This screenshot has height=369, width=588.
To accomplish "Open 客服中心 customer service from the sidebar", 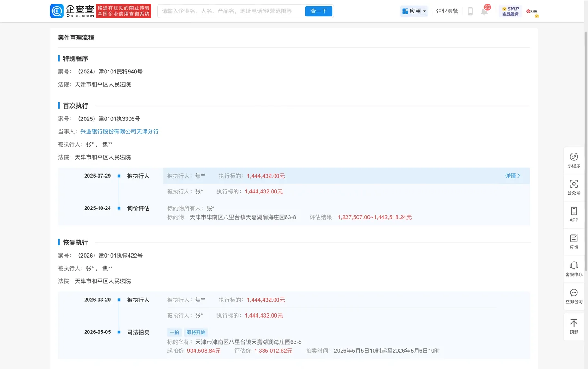I will (x=574, y=269).
